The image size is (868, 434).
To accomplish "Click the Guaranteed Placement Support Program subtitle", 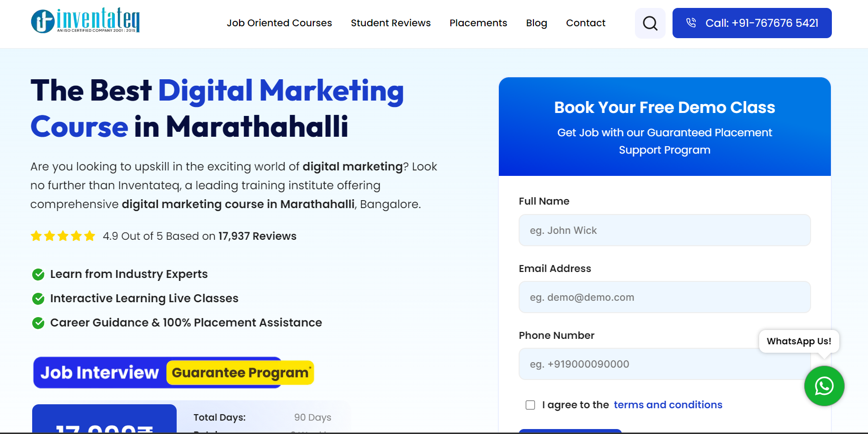I will coord(665,141).
